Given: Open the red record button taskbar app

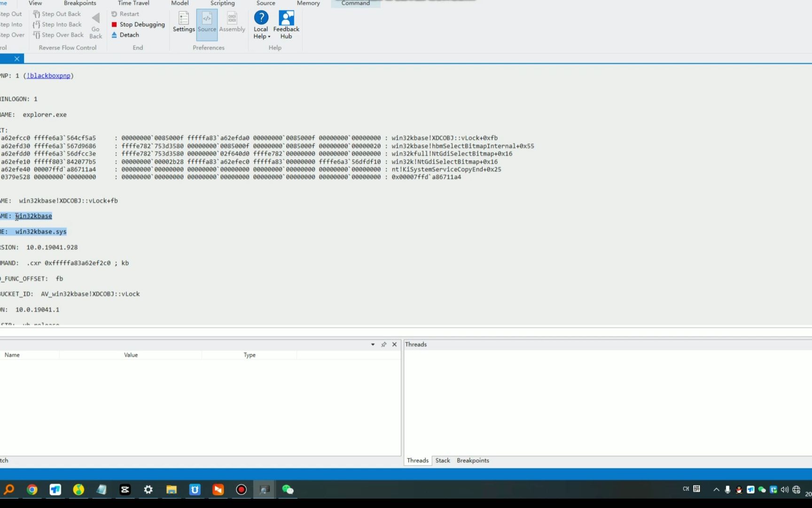Looking at the screenshot, I should point(241,490).
